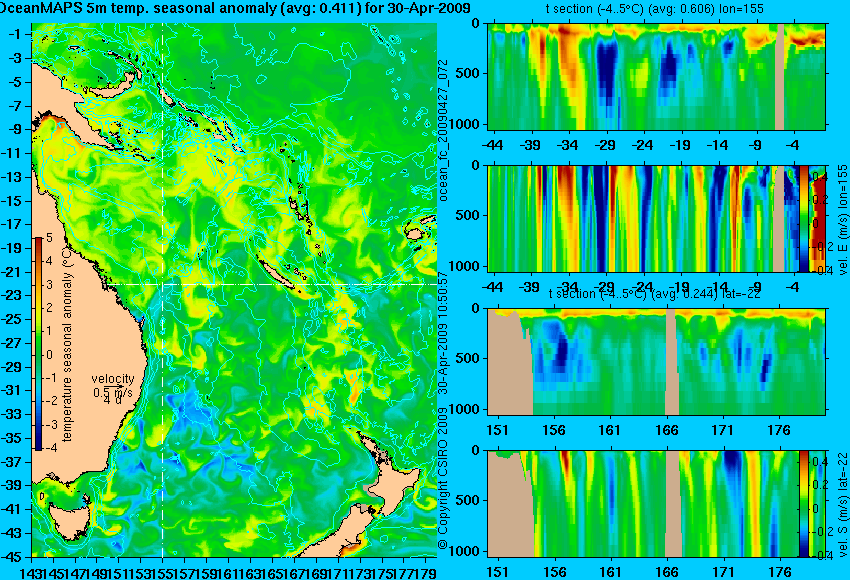Click the 'vel. S (m/s) lat=-22' vertical label

pos(842,504)
